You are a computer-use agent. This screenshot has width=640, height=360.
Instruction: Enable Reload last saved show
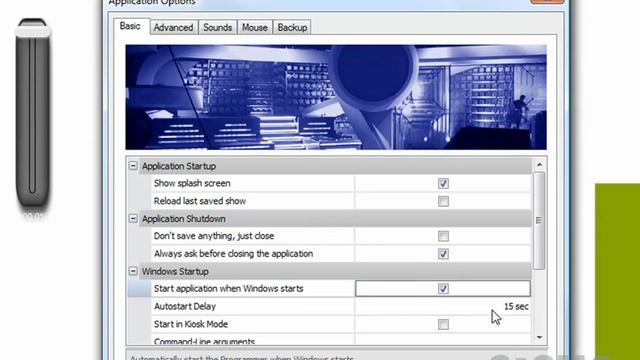tap(443, 201)
